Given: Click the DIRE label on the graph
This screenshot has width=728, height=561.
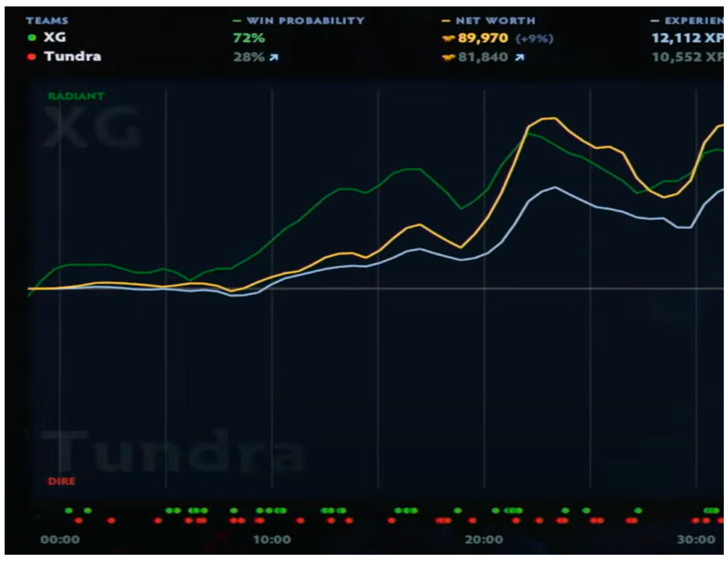Looking at the screenshot, I should click(62, 481).
